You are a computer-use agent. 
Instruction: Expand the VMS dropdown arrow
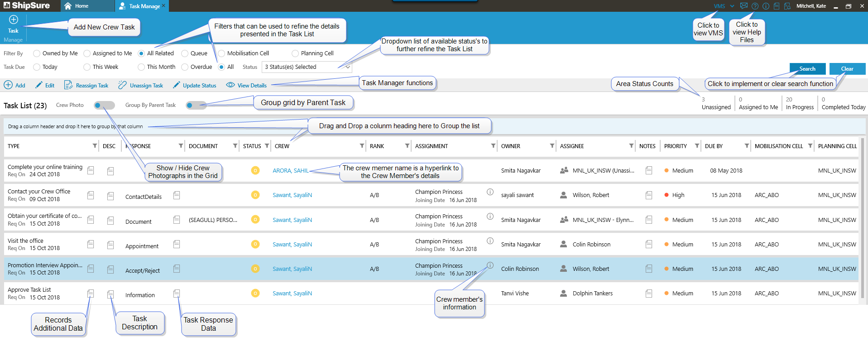tap(732, 6)
